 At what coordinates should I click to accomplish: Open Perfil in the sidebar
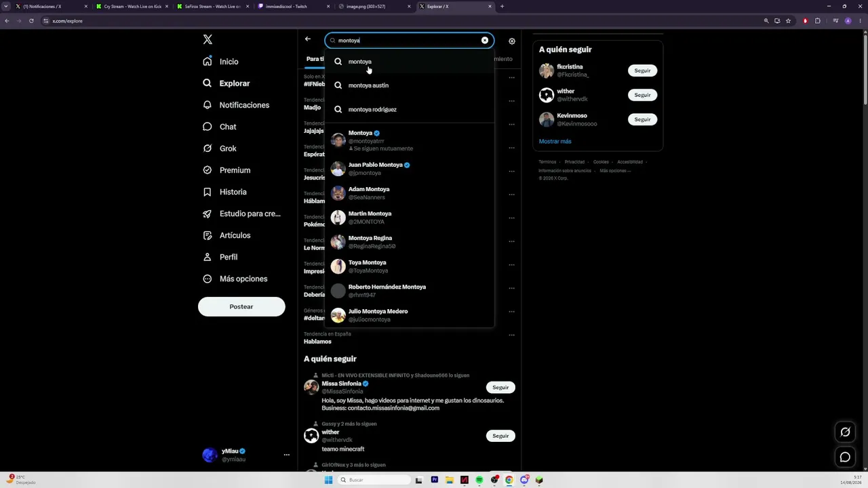220,257
